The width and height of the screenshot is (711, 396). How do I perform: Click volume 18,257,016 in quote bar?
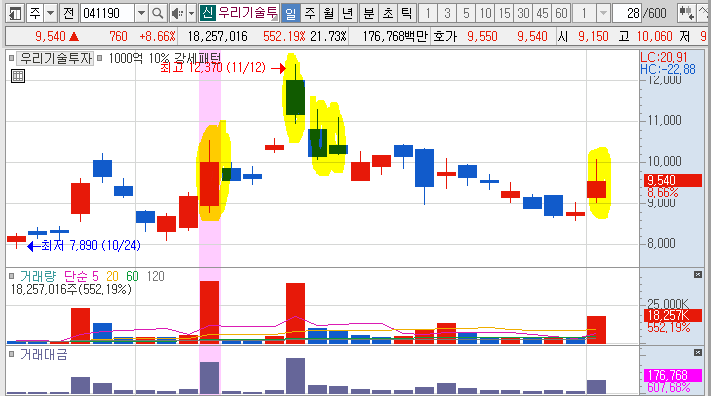click(x=217, y=36)
